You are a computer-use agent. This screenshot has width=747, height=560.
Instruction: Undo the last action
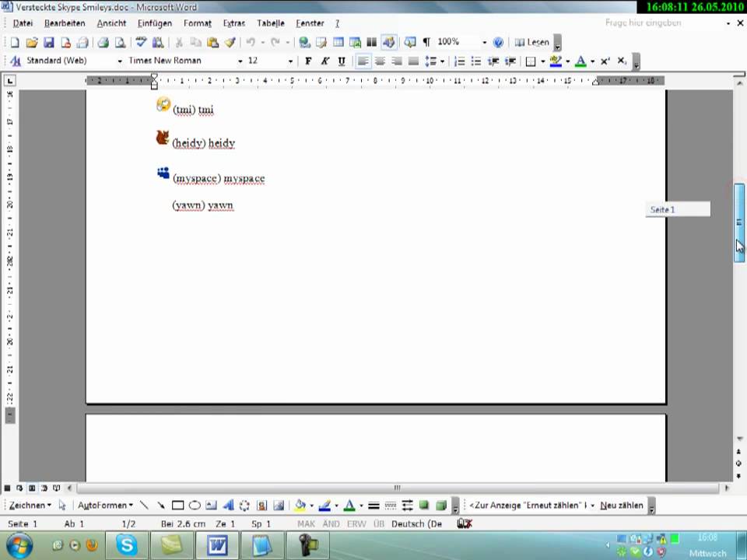point(251,42)
